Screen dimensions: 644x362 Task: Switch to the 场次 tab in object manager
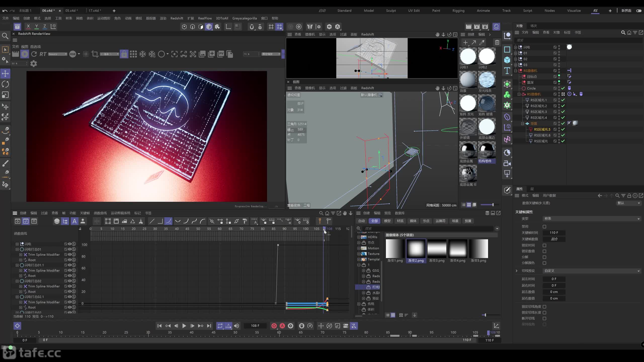pyautogui.click(x=534, y=26)
